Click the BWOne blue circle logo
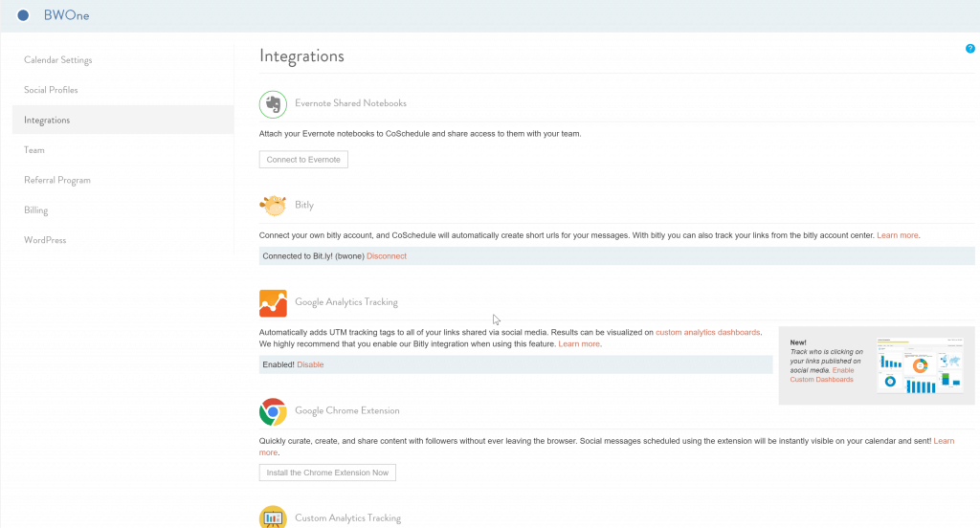The height and width of the screenshot is (528, 980). click(x=23, y=15)
